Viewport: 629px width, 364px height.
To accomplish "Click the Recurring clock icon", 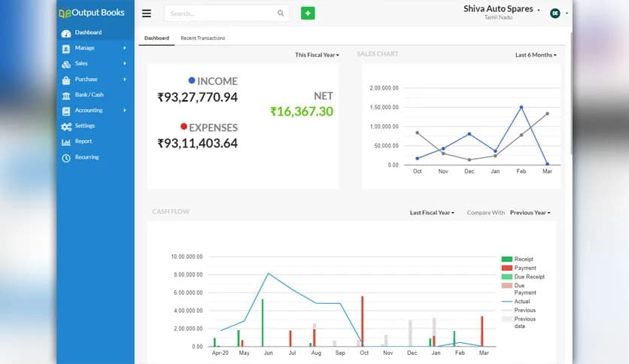I will click(x=66, y=157).
